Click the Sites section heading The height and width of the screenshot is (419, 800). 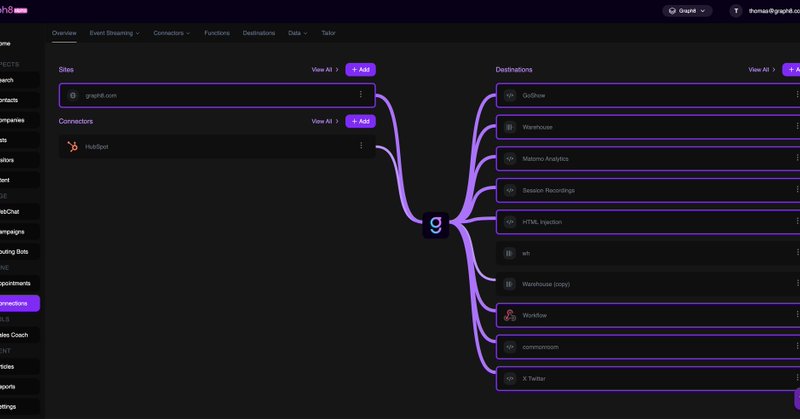(66, 69)
